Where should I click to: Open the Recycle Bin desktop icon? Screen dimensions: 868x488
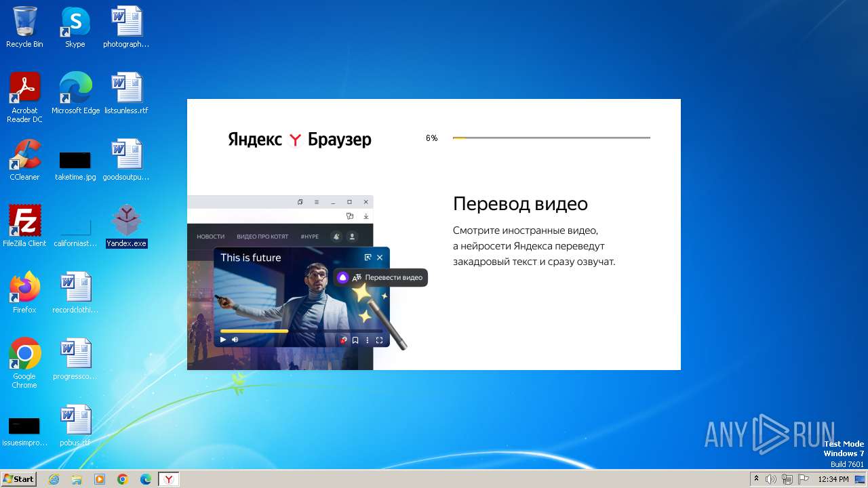(x=24, y=27)
